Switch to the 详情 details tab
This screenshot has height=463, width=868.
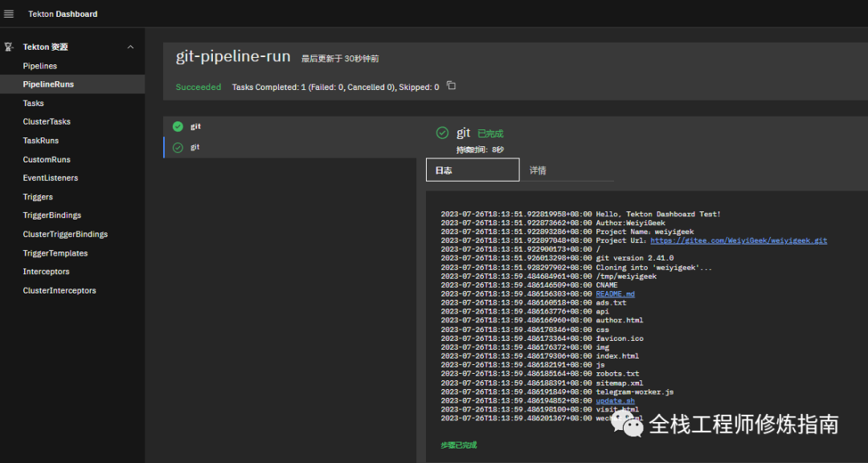(x=567, y=170)
